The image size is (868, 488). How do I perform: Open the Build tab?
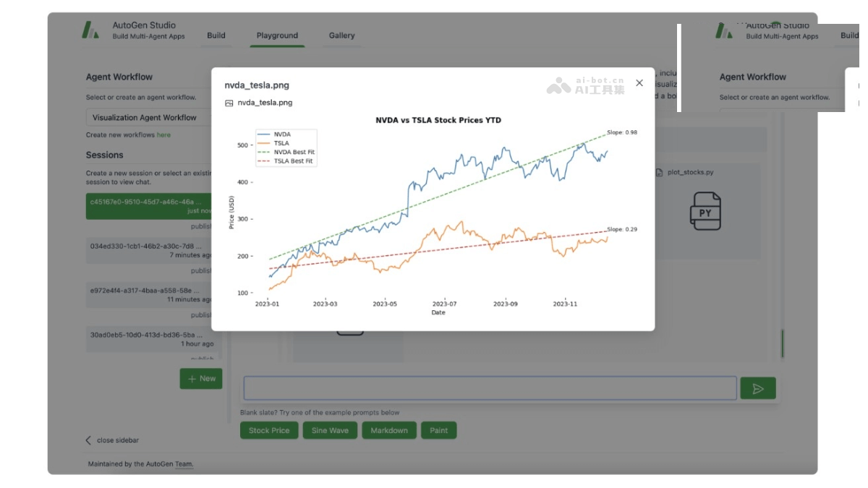pos(216,35)
